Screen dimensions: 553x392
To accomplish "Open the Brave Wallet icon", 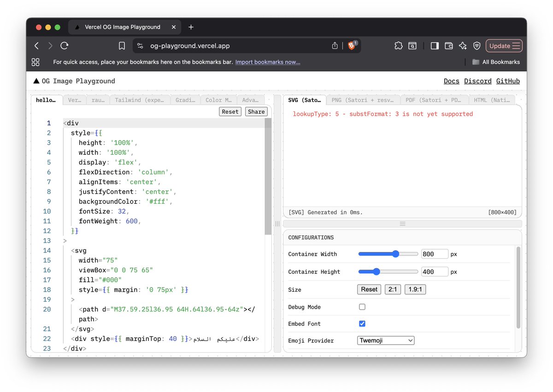I will pos(448,46).
